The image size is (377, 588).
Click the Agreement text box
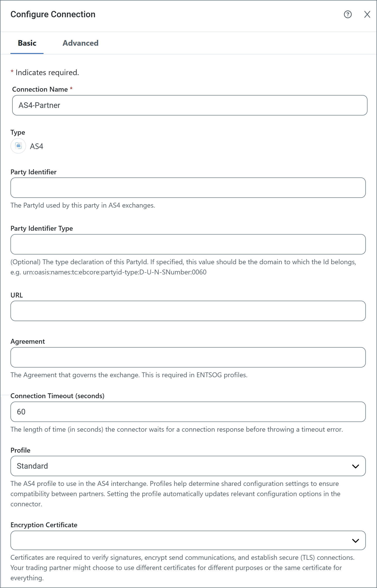(188, 357)
